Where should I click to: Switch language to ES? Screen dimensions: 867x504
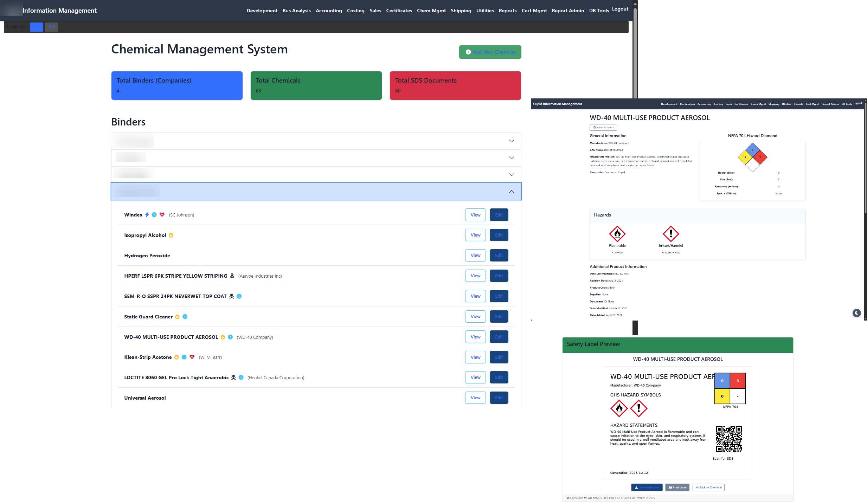pyautogui.click(x=51, y=26)
